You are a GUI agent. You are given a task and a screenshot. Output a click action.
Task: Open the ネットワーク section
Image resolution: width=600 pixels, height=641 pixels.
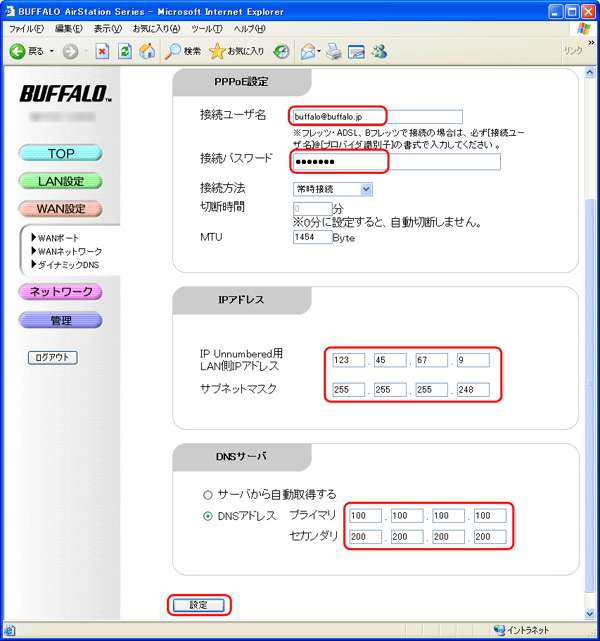pos(60,292)
